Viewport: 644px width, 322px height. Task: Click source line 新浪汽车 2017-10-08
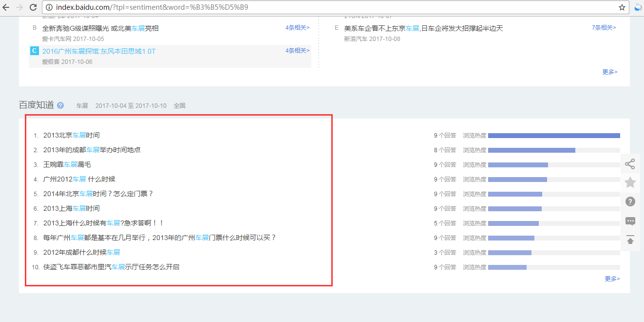click(x=372, y=39)
